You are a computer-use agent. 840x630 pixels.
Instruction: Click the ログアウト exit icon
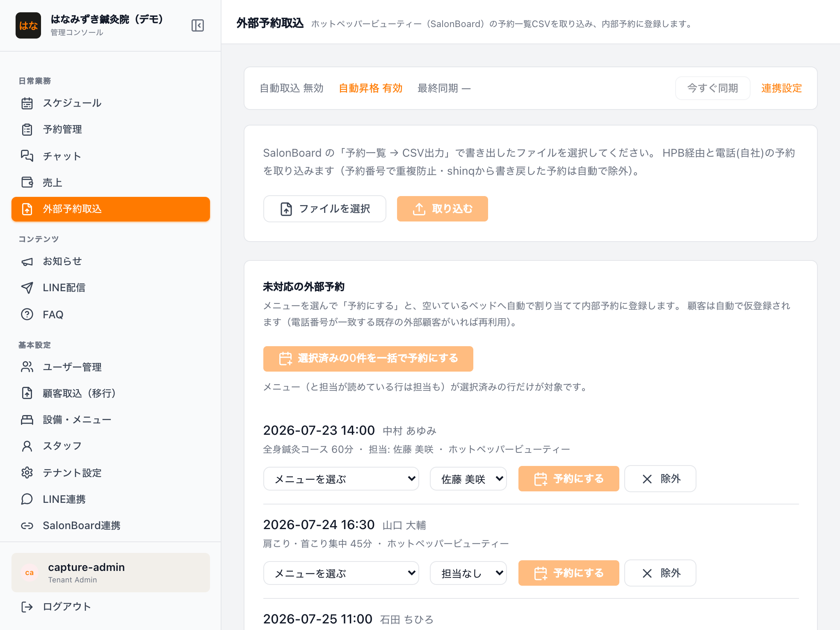(27, 607)
